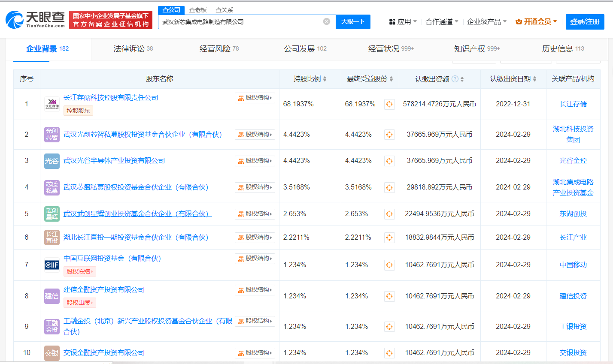Screen dimensions: 613x364
Task: Open the 知识产权 tab
Action: click(477, 49)
